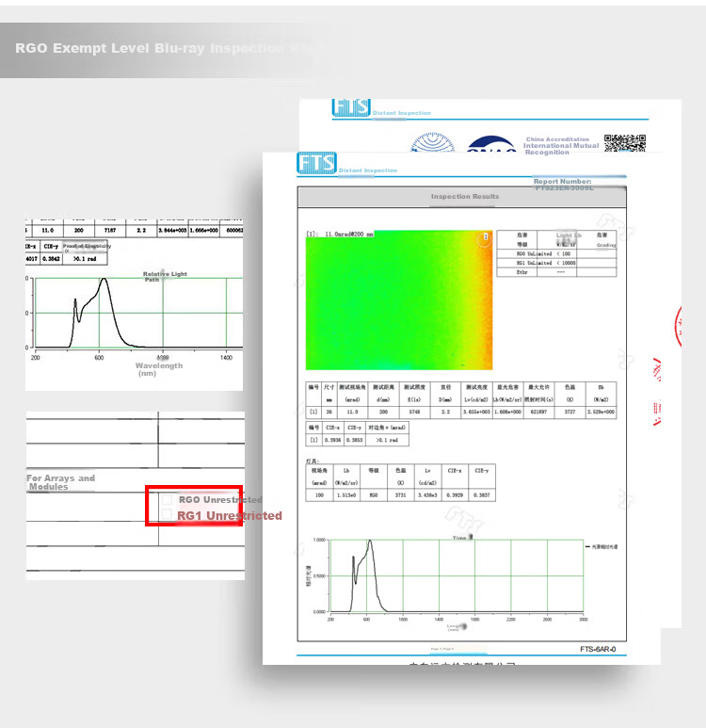This screenshot has height=728, width=706.
Task: Select the Inspection Results header bar
Action: click(462, 197)
